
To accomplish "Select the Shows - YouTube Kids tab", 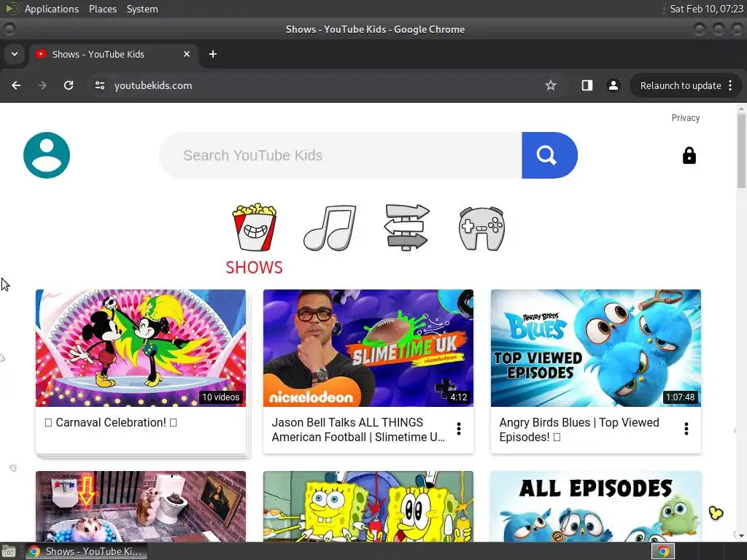I will tap(113, 54).
